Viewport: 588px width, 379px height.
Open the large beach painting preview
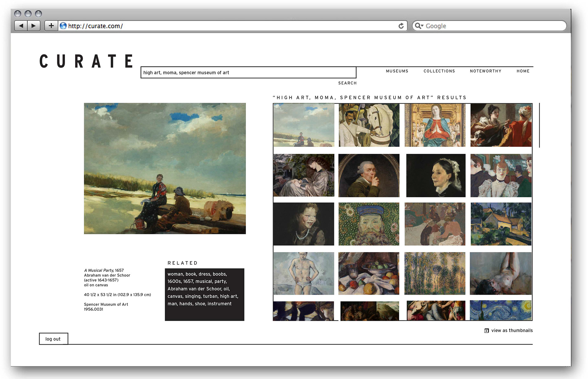165,168
